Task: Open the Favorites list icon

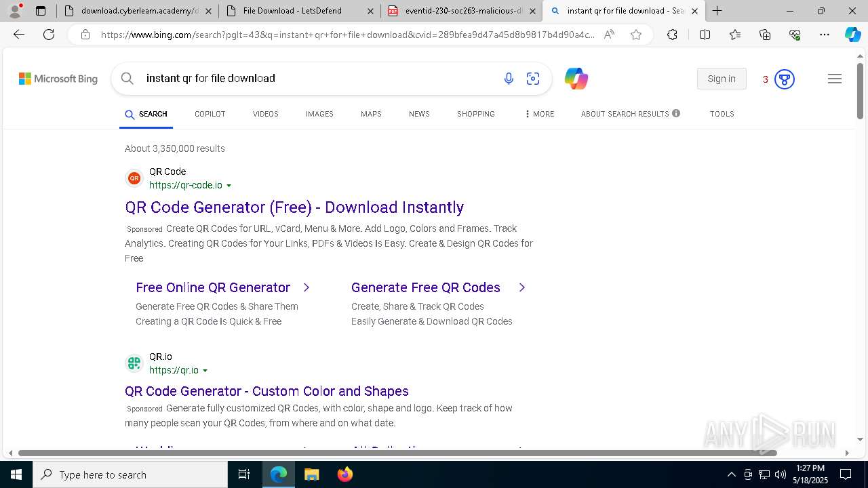Action: point(735,35)
